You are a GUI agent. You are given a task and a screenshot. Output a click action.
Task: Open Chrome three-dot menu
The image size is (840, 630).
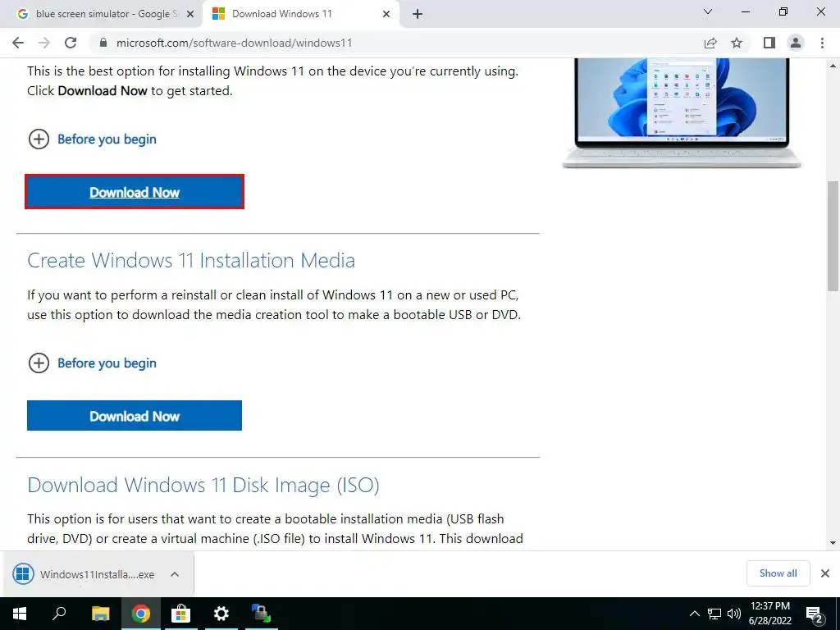tap(822, 43)
